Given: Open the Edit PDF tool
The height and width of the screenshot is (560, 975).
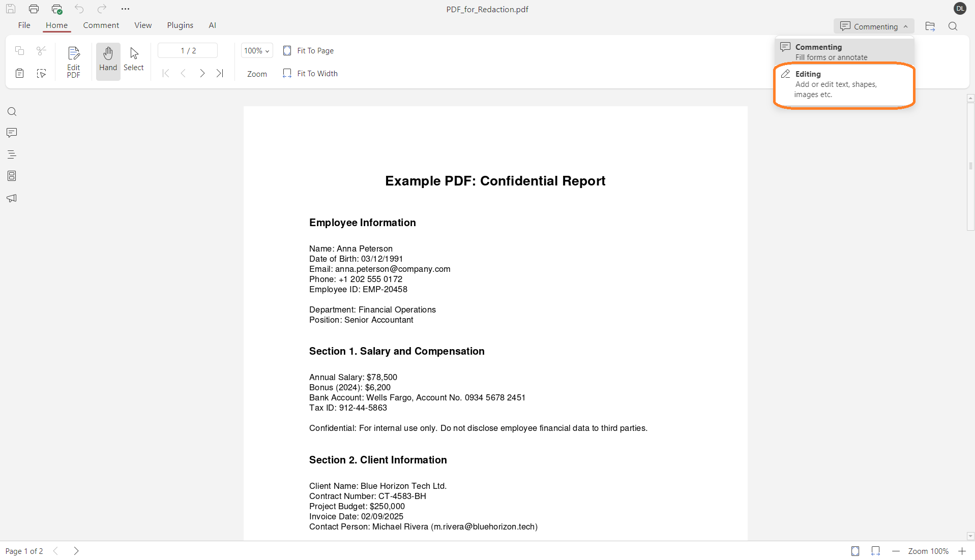Looking at the screenshot, I should click(73, 61).
